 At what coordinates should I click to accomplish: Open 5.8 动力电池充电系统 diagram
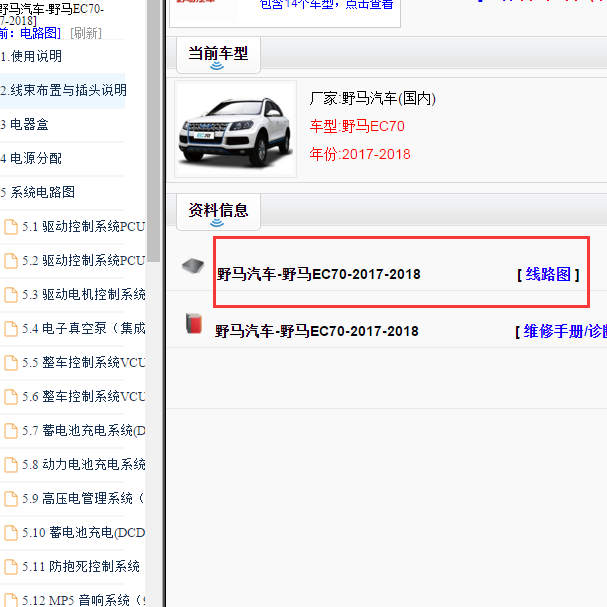(x=84, y=465)
